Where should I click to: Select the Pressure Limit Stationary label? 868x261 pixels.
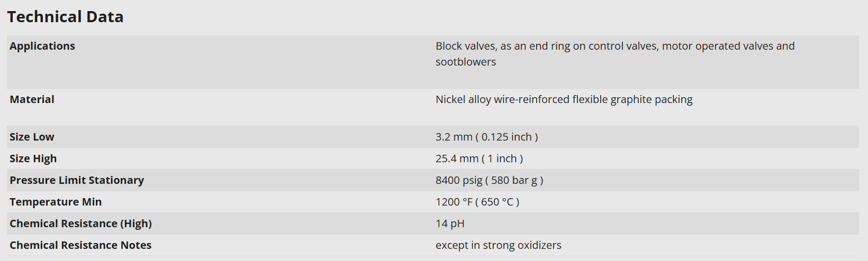(77, 180)
